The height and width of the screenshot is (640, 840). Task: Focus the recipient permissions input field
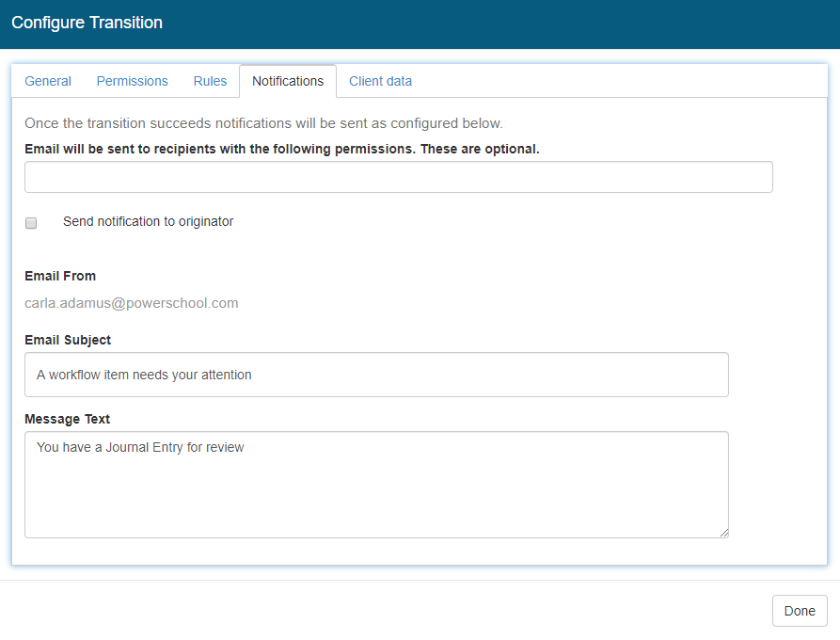[x=398, y=177]
